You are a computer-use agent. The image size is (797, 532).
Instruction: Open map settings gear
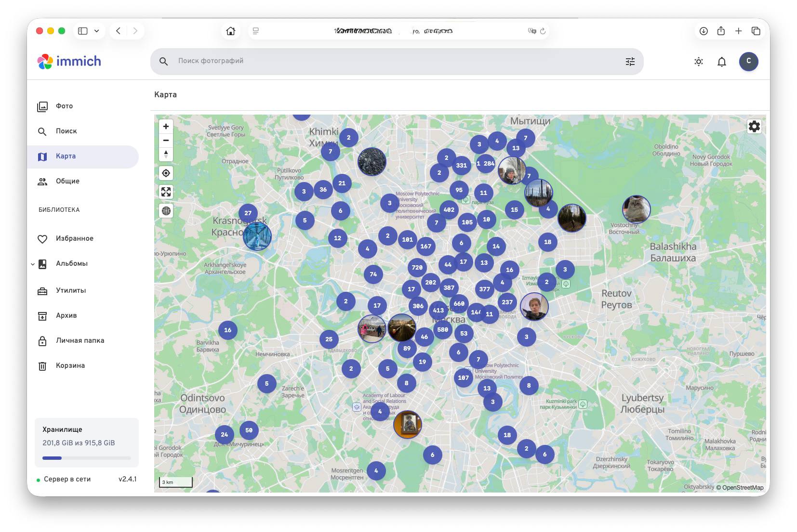point(754,126)
